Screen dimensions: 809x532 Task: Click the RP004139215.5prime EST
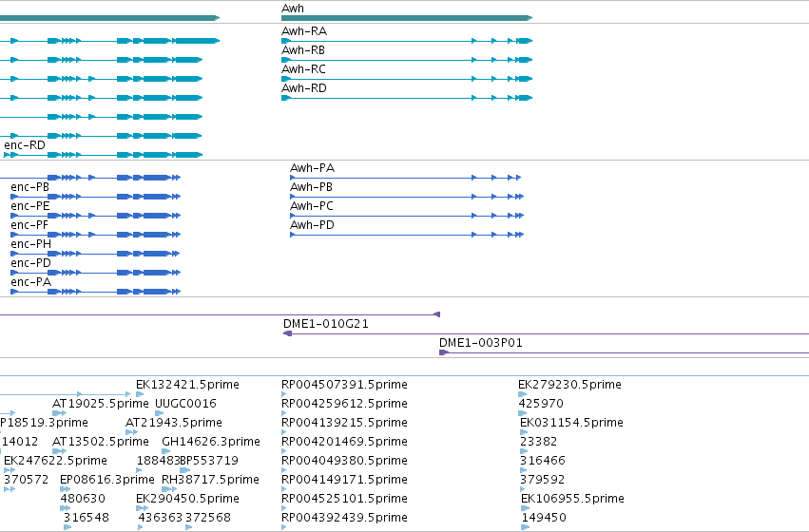click(345, 423)
